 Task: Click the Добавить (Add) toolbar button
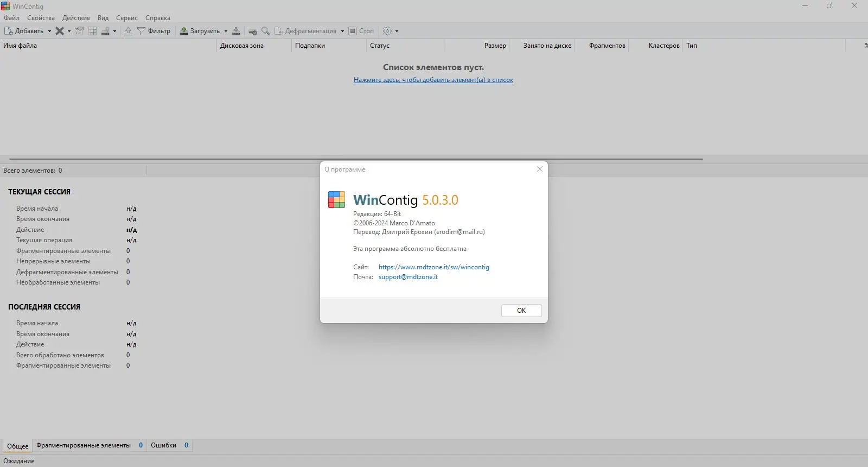click(x=24, y=31)
